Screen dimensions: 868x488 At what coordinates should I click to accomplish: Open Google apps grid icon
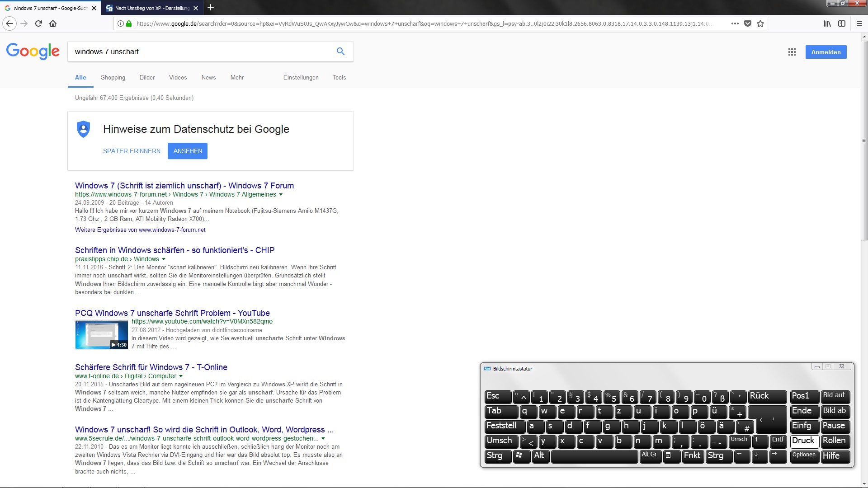[792, 52]
